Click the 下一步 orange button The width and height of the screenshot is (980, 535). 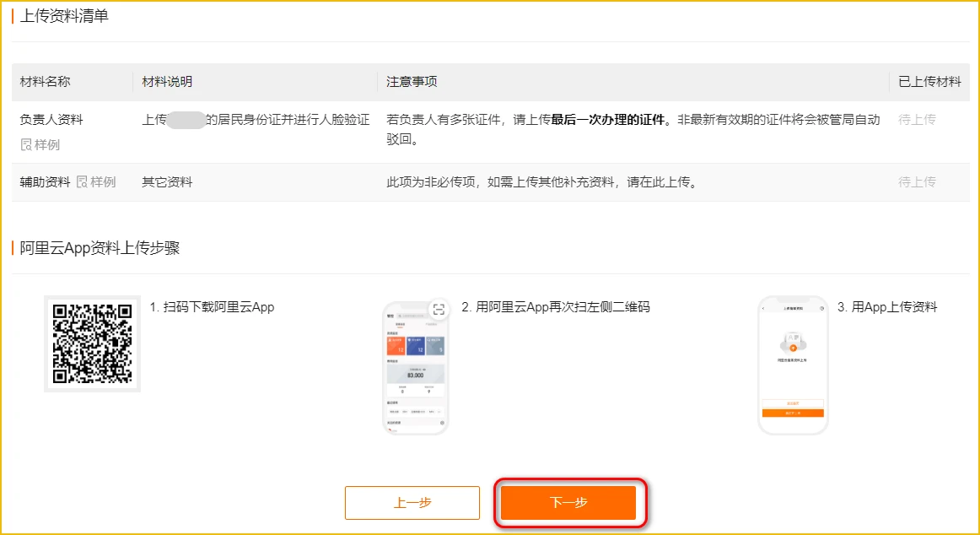pos(568,502)
